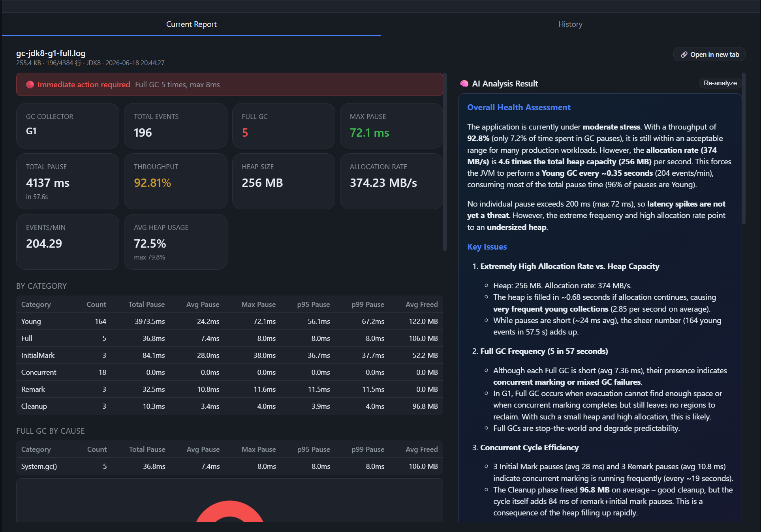
Task: Click the InitialMark max pause 38.0ms cell
Action: pos(264,355)
